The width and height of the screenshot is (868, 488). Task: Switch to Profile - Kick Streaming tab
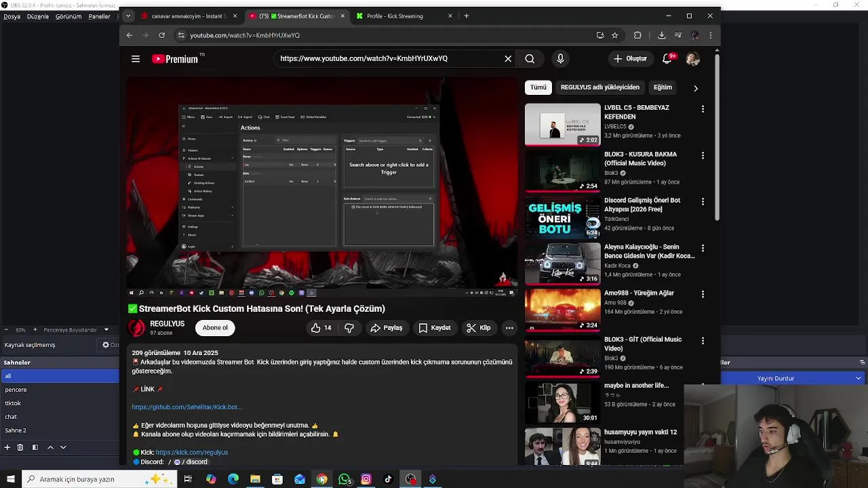(404, 16)
